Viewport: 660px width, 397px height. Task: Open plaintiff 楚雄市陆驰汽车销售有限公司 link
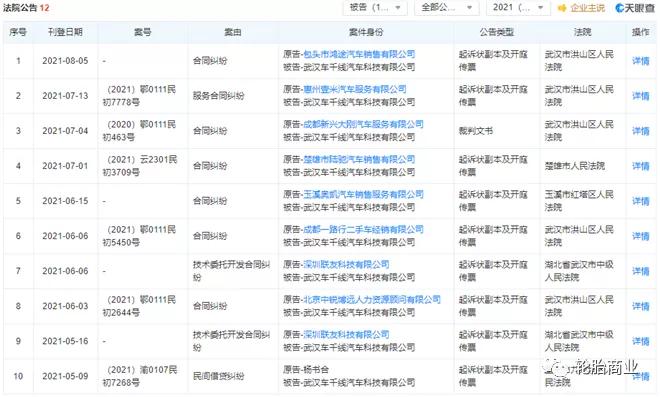(359, 159)
